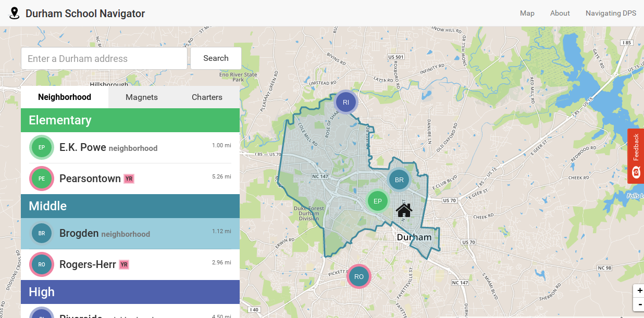Click the 1.00 mi distance for E.K. Powe
This screenshot has height=318, width=644.
click(221, 145)
